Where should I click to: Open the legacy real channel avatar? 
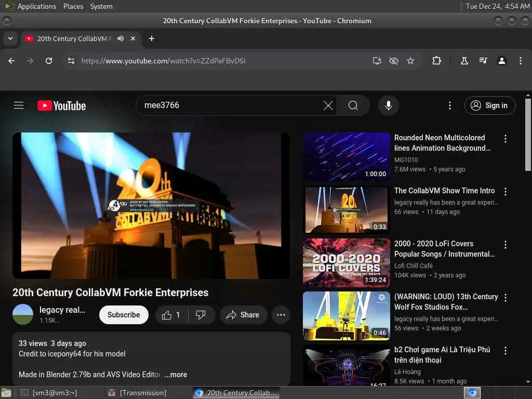coord(23,314)
